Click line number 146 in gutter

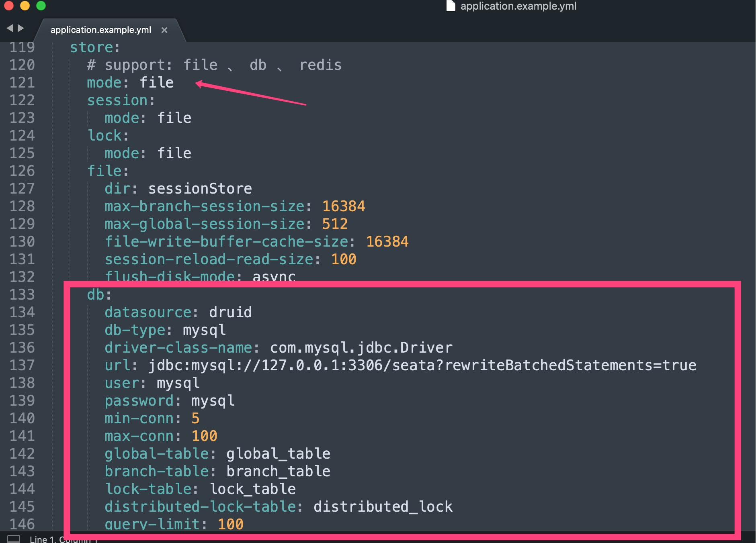click(x=22, y=525)
